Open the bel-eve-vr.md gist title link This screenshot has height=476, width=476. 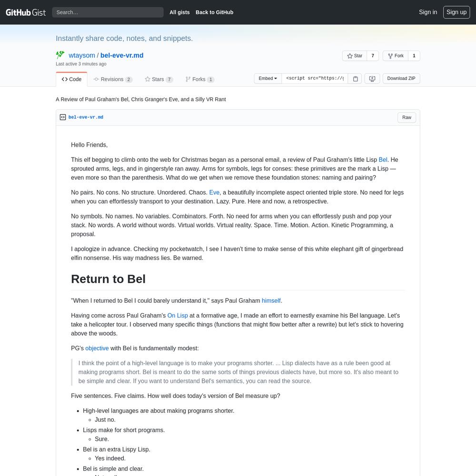[x=122, y=55]
